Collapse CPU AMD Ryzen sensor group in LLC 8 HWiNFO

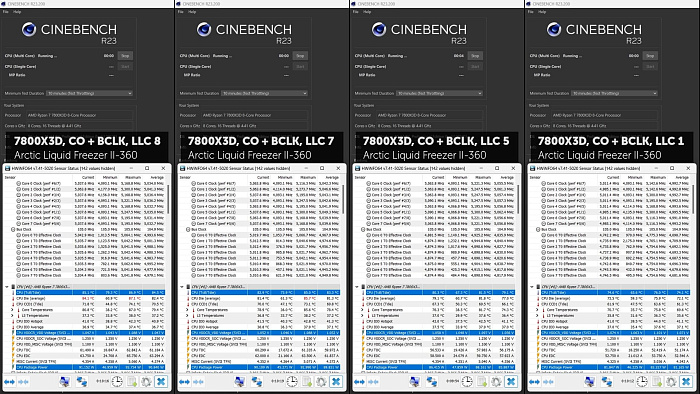pos(7,286)
